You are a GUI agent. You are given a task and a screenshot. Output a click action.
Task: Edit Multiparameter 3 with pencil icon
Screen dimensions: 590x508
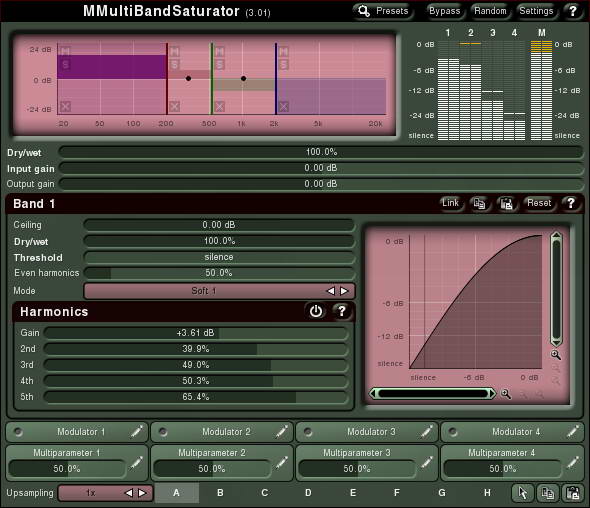tap(427, 463)
